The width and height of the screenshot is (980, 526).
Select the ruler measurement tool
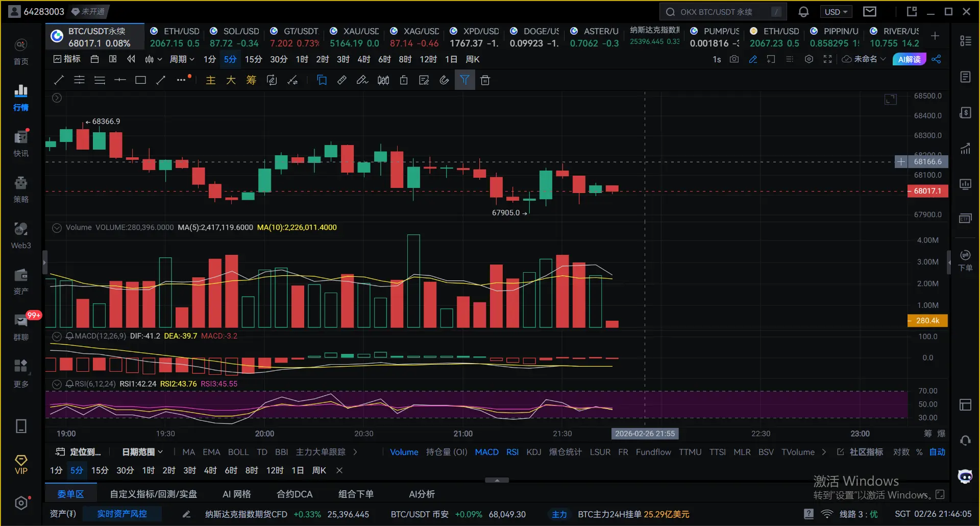[342, 80]
